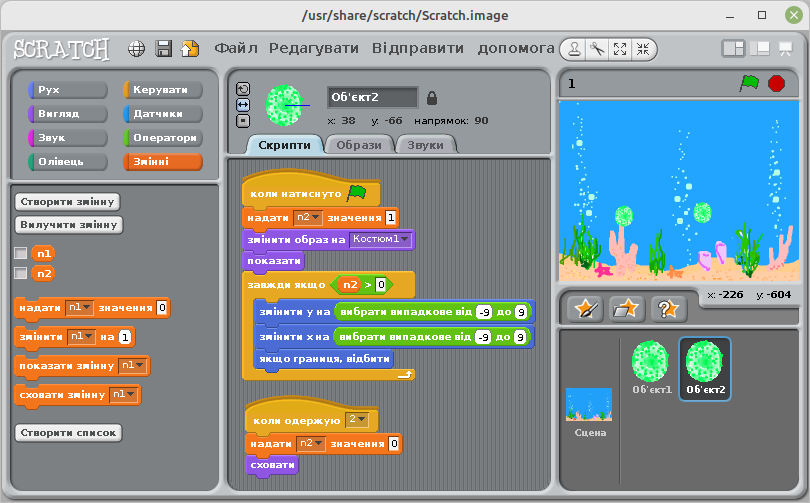Paint a new sprite
810x503 pixels.
tap(585, 309)
